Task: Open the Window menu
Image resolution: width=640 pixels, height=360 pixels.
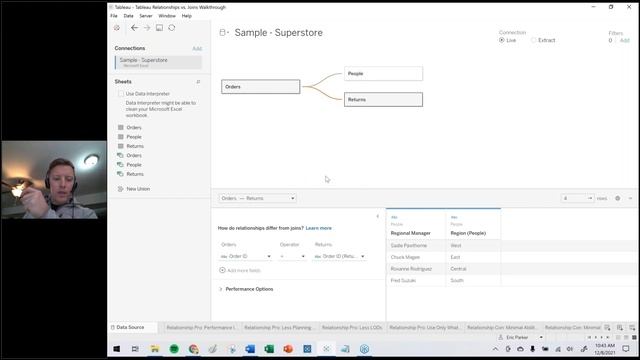Action: pos(167,16)
